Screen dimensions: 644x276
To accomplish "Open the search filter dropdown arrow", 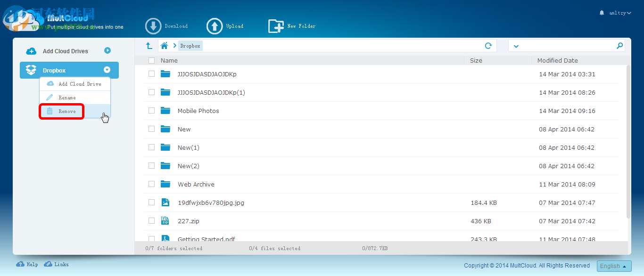I will 516,45.
